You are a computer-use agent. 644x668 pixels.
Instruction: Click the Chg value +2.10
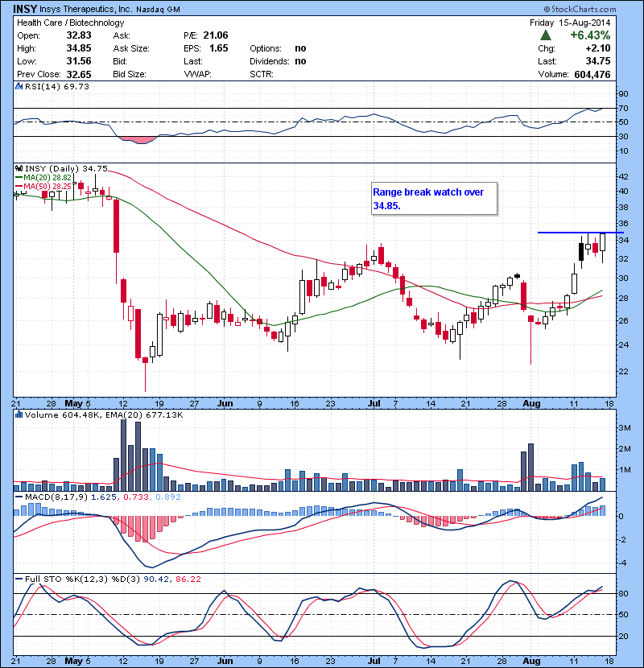click(598, 48)
